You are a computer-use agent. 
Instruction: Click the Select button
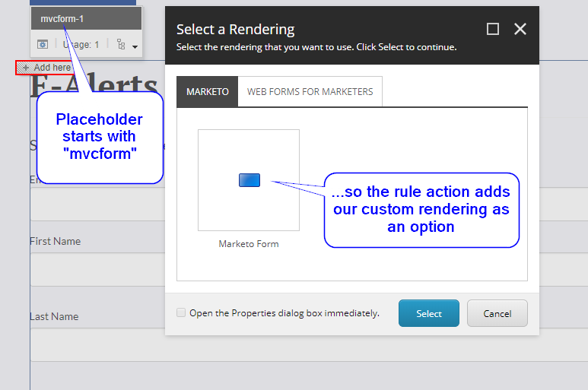(x=428, y=313)
